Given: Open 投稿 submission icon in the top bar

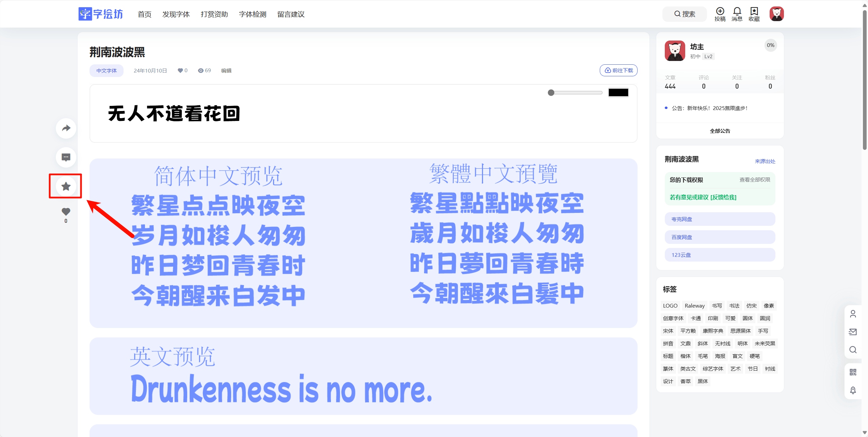Looking at the screenshot, I should pyautogui.click(x=720, y=14).
